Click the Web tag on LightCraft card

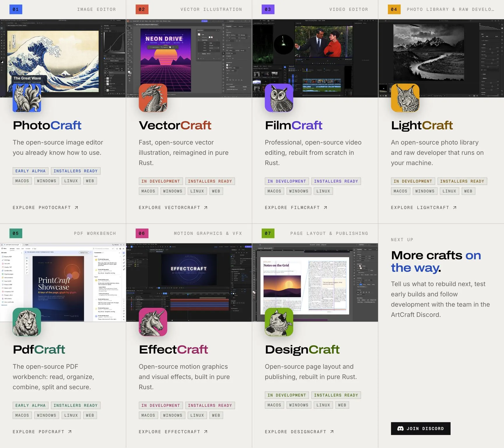coord(468,191)
